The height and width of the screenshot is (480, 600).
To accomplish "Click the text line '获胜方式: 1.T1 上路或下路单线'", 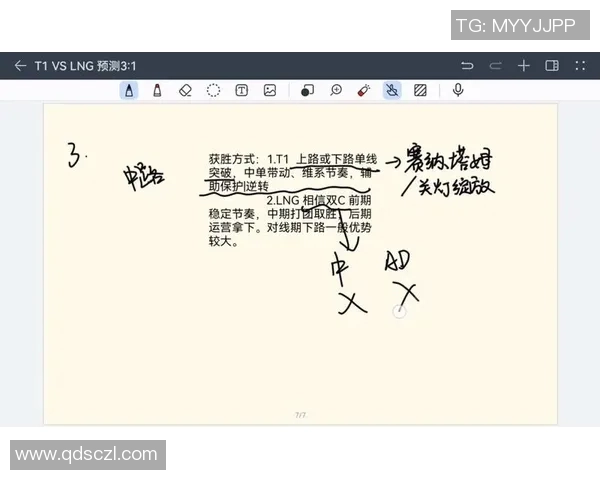I will pyautogui.click(x=293, y=159).
